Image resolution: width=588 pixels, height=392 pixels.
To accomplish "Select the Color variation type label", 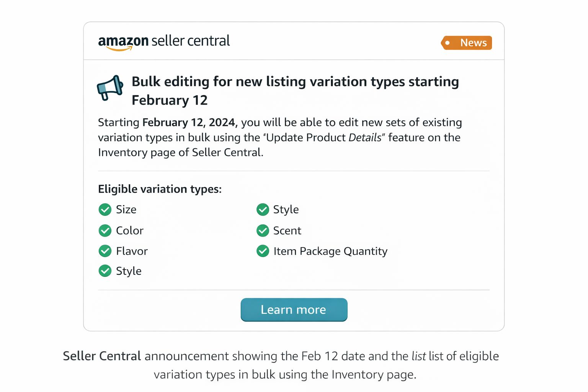I will click(130, 230).
